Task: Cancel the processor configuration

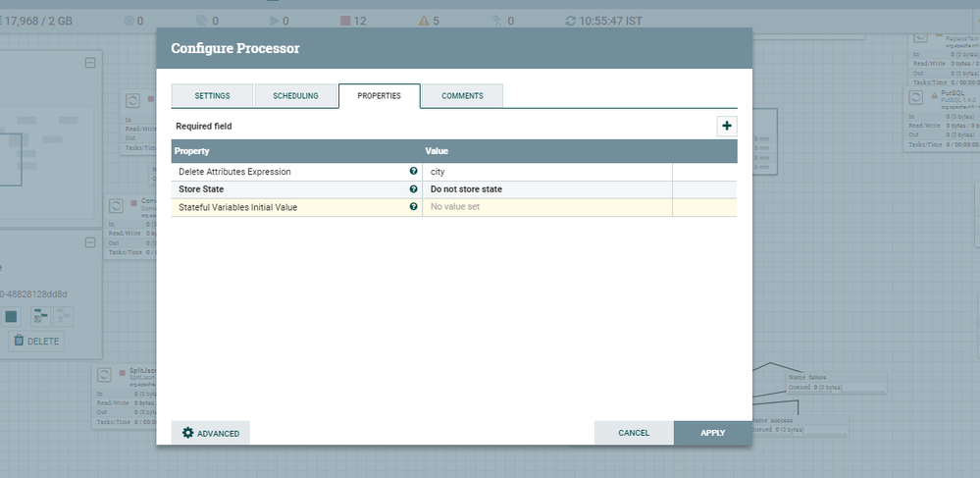Action: [634, 433]
